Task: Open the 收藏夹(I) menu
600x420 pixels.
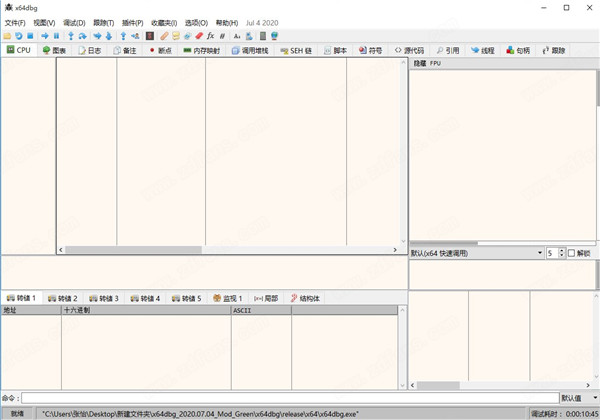Action: click(x=164, y=23)
